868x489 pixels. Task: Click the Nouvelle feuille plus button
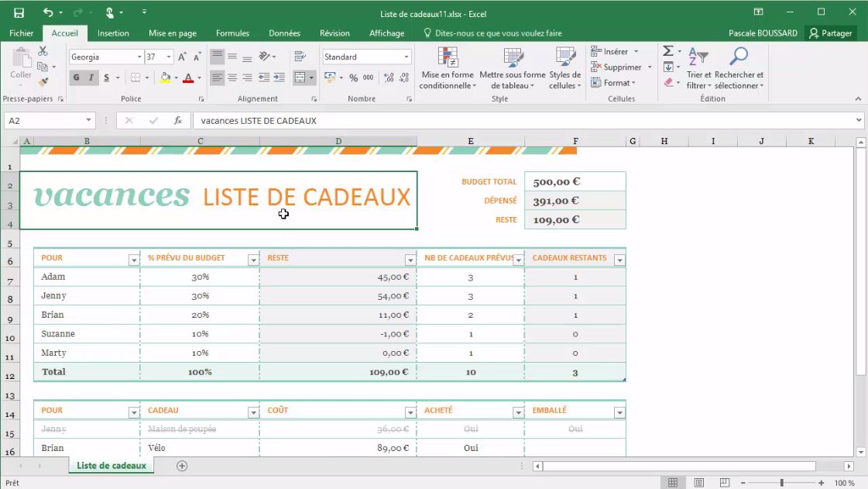(181, 466)
